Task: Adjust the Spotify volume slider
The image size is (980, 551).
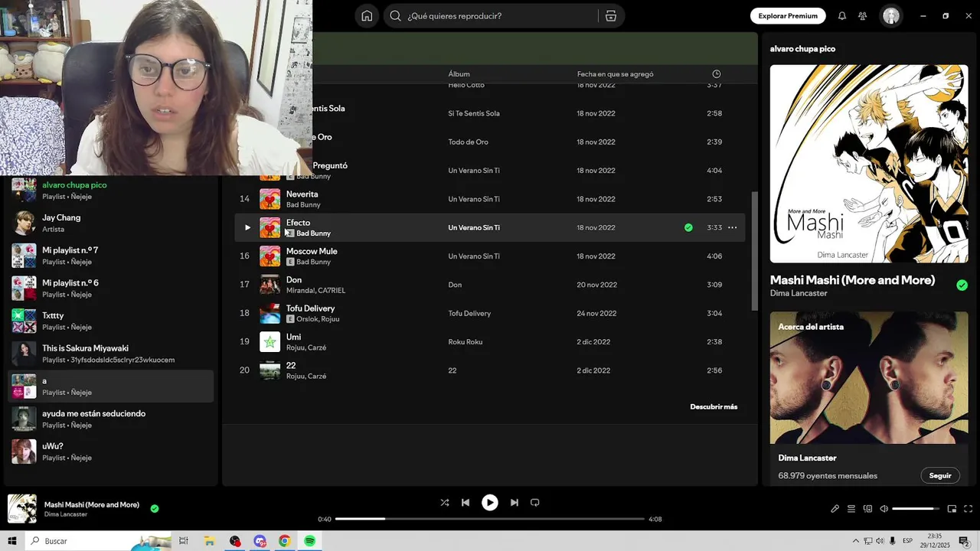Action: (x=916, y=509)
